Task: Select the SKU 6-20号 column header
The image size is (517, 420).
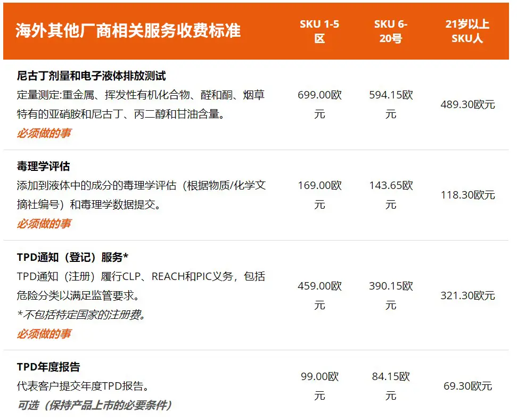Action: (x=391, y=31)
